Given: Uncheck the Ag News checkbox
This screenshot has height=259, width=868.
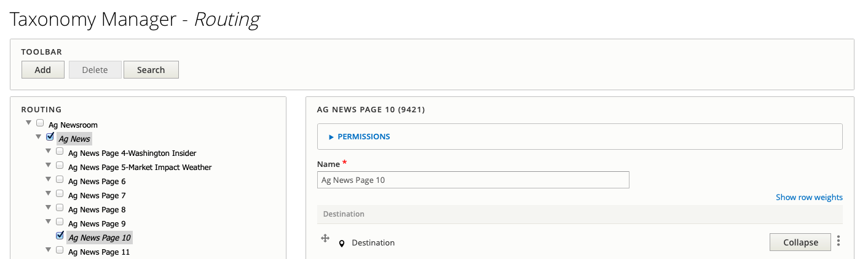Looking at the screenshot, I should point(50,137).
